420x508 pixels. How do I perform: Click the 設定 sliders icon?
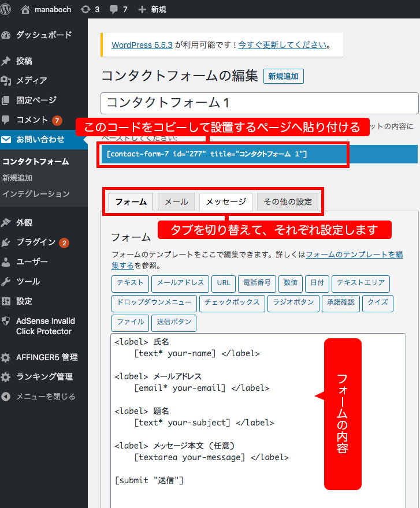(x=6, y=301)
